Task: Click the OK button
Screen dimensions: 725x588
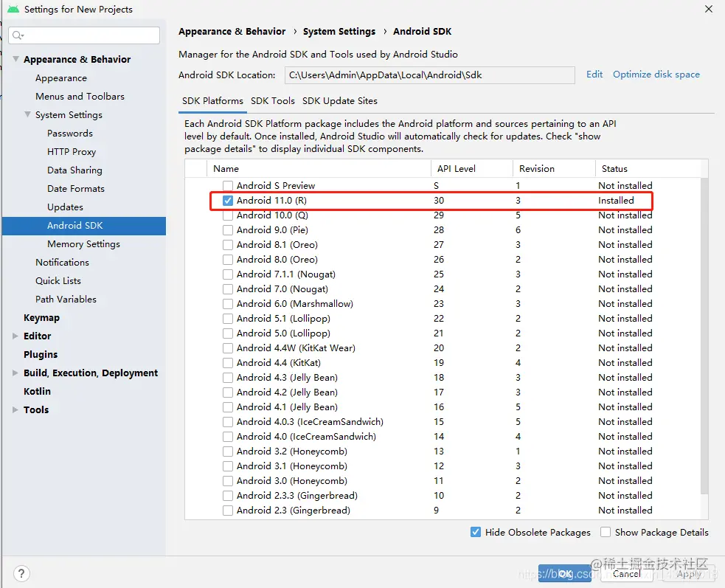Action: (x=564, y=574)
